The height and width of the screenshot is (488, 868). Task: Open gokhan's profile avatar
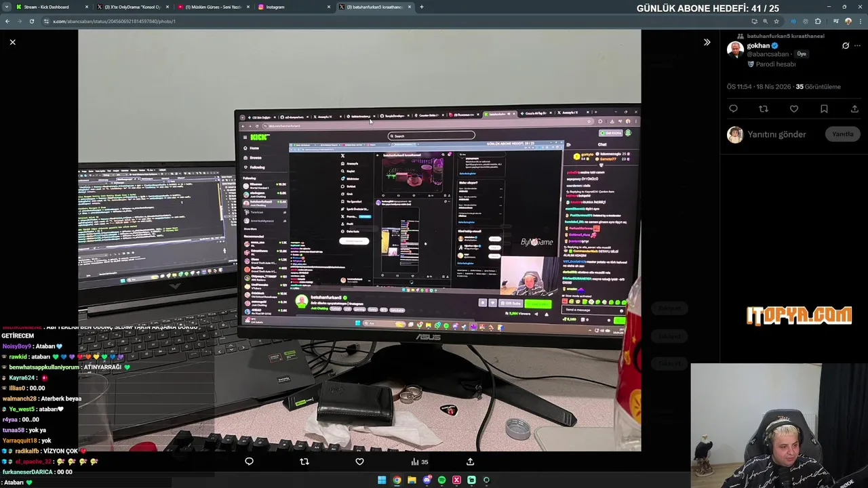point(735,49)
